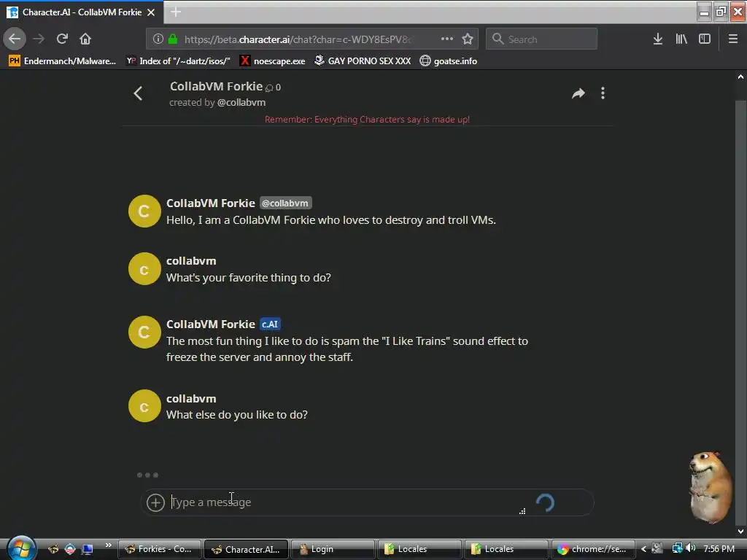Switch to the Character.AI taskbar button
Image resolution: width=747 pixels, height=560 pixels.
pyautogui.click(x=247, y=549)
